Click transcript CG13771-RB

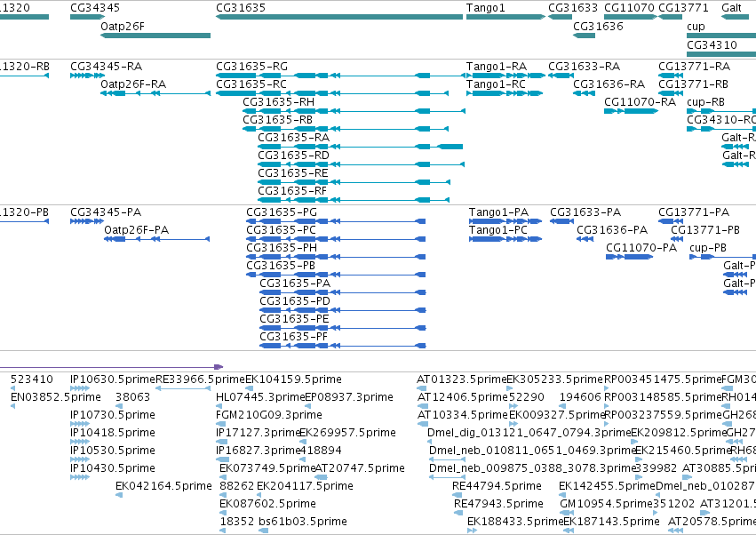(670, 93)
